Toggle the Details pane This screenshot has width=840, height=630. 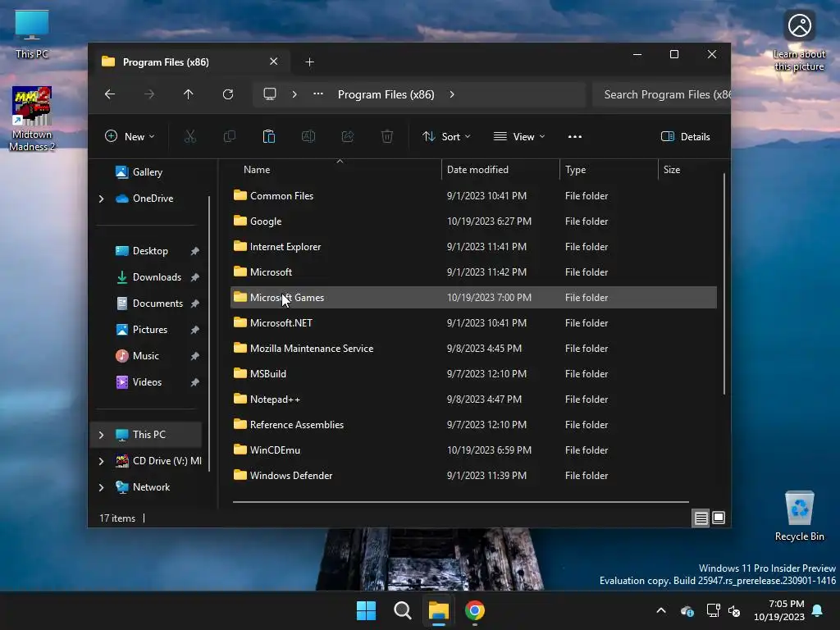(686, 137)
